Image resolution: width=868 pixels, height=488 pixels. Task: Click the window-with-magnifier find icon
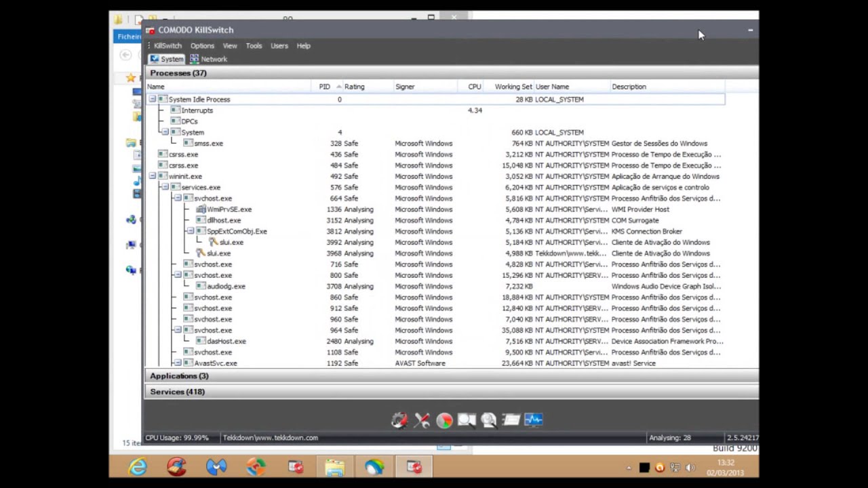point(467,420)
